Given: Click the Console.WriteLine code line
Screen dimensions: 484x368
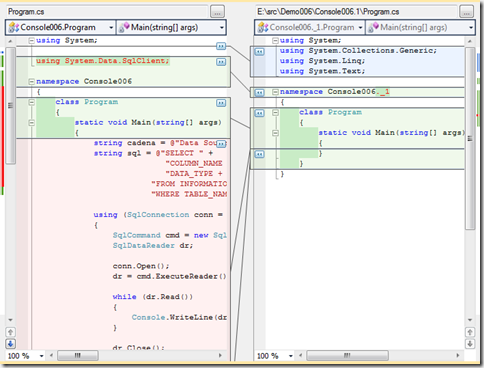Looking at the screenshot, I should click(x=179, y=317).
